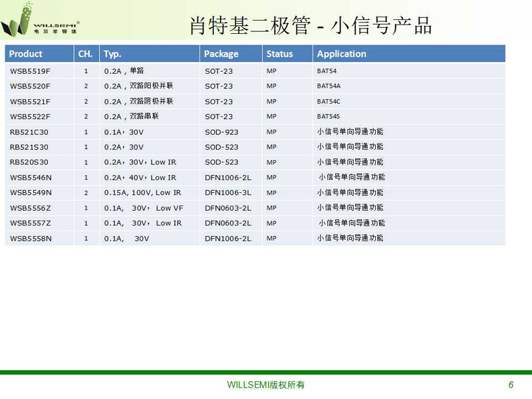Click the page number 6 in the footer
The width and height of the screenshot is (532, 399).
tap(511, 385)
